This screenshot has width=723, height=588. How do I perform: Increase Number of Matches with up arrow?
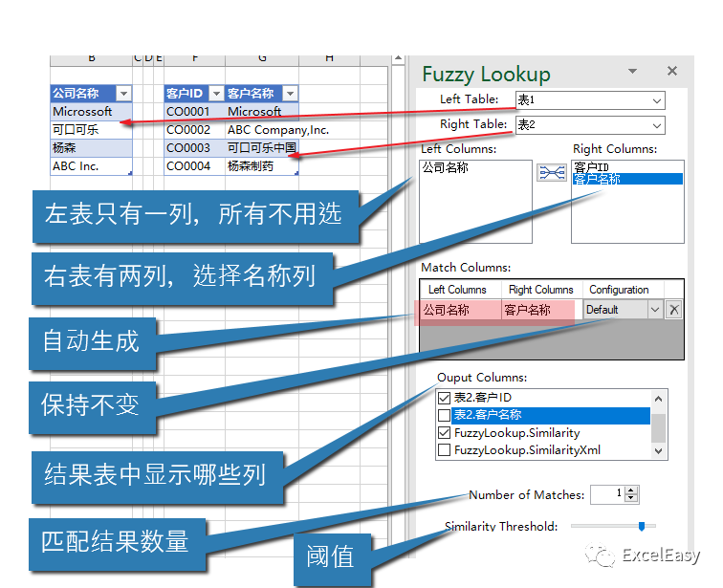pos(631,490)
